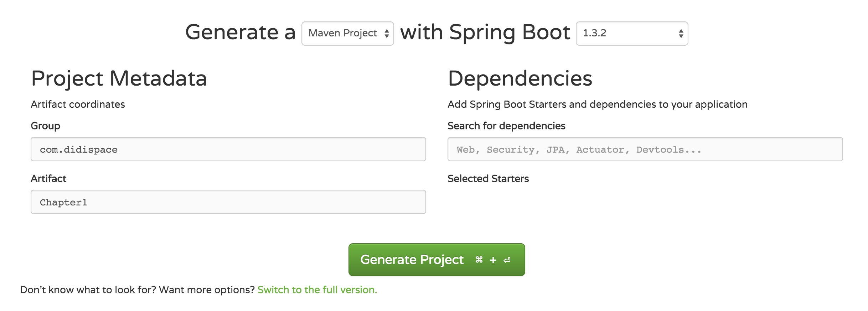868x311 pixels.
Task: Focus the Search for dependencies box
Action: point(645,149)
